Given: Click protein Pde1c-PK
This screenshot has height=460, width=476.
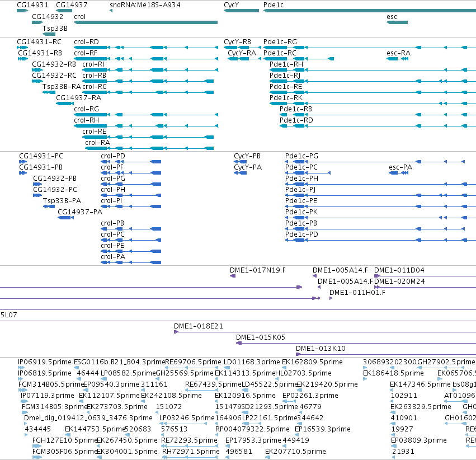Looking at the screenshot, I should point(381,218).
